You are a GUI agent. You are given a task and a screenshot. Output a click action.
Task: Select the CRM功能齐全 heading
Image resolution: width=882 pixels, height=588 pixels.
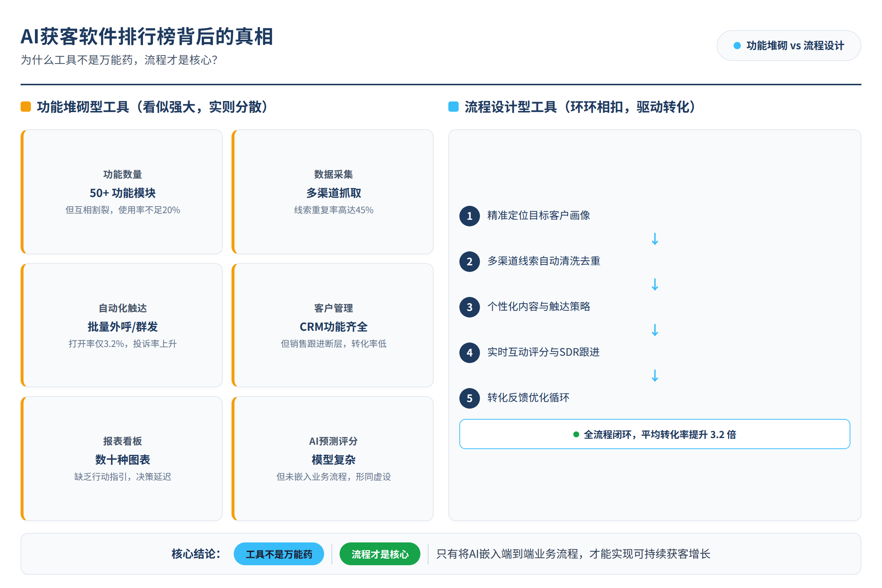[x=333, y=327]
